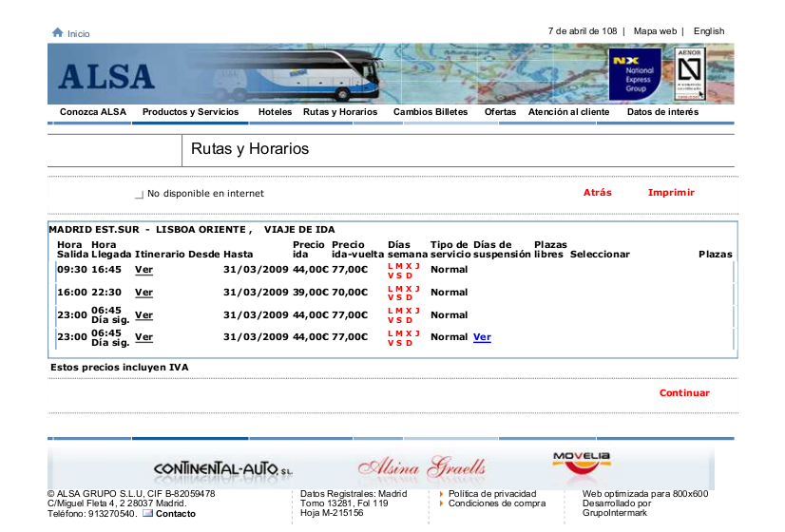The width and height of the screenshot is (785, 532).
Task: Click the Movelia logo
Action: [x=582, y=463]
